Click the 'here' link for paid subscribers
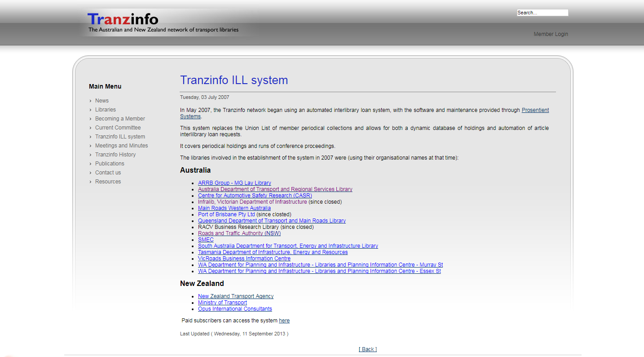 tap(284, 321)
